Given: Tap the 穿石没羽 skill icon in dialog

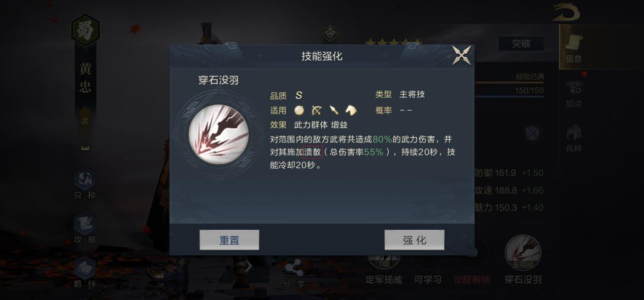Looking at the screenshot, I should click(218, 134).
